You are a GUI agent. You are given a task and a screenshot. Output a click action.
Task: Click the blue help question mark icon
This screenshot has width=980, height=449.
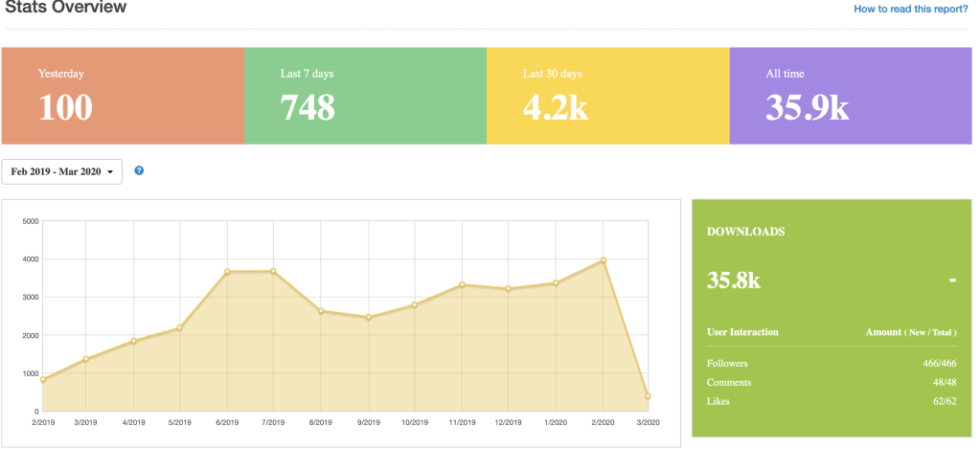pyautogui.click(x=139, y=170)
